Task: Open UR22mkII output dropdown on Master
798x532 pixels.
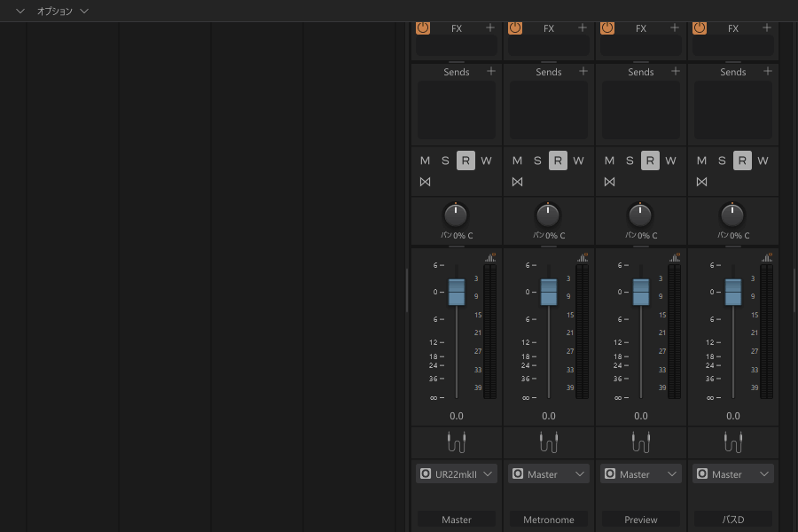Action: tap(457, 474)
